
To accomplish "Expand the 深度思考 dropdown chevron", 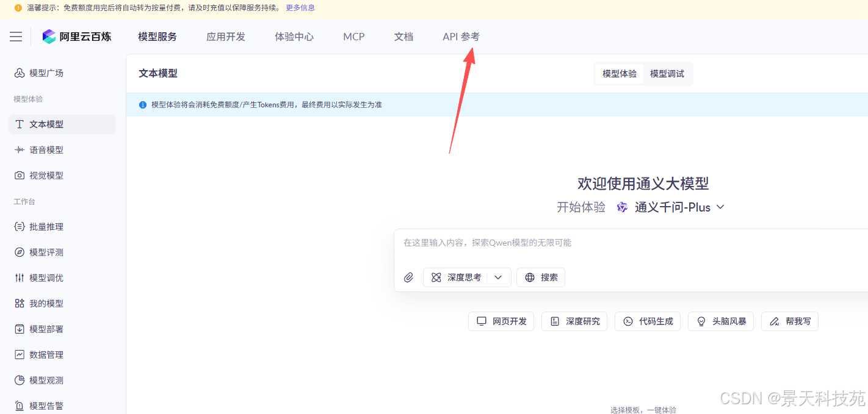I will pyautogui.click(x=498, y=277).
